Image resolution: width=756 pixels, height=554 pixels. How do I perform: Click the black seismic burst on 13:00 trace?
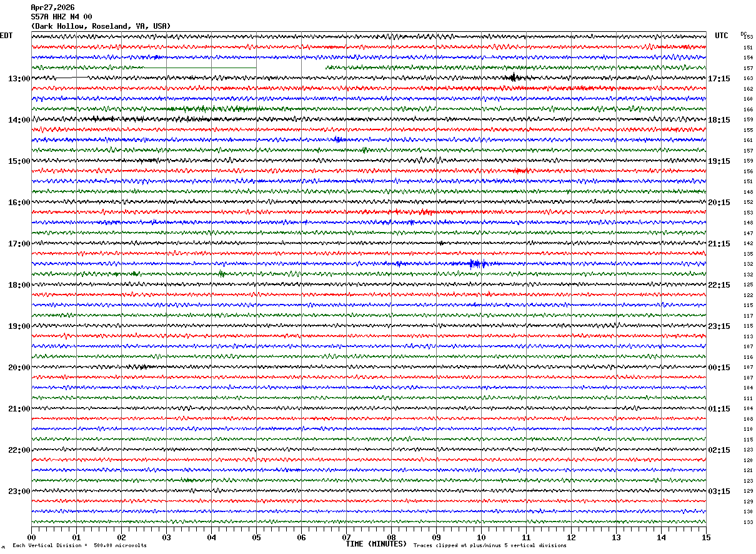tap(514, 78)
